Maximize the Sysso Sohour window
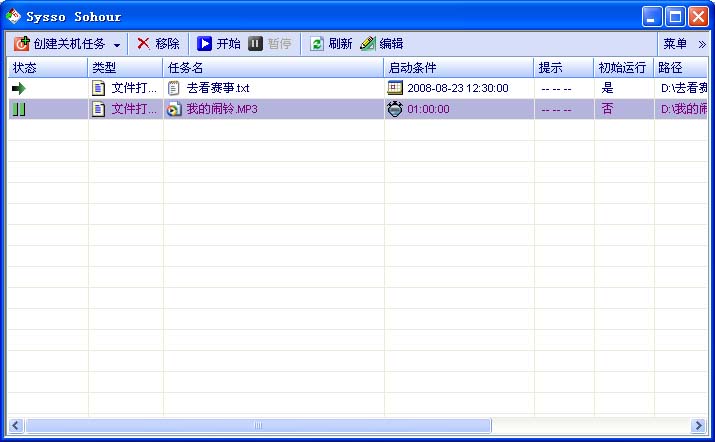 (x=675, y=17)
